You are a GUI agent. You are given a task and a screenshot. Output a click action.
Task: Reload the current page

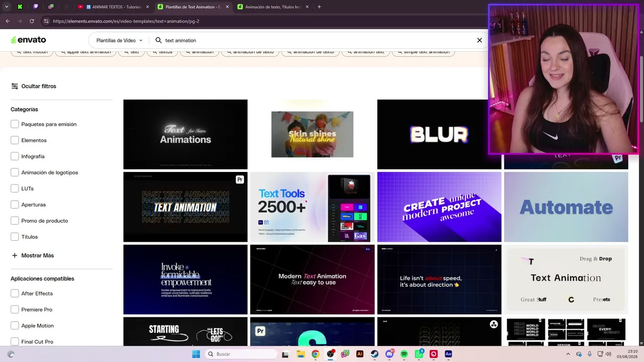[32, 21]
